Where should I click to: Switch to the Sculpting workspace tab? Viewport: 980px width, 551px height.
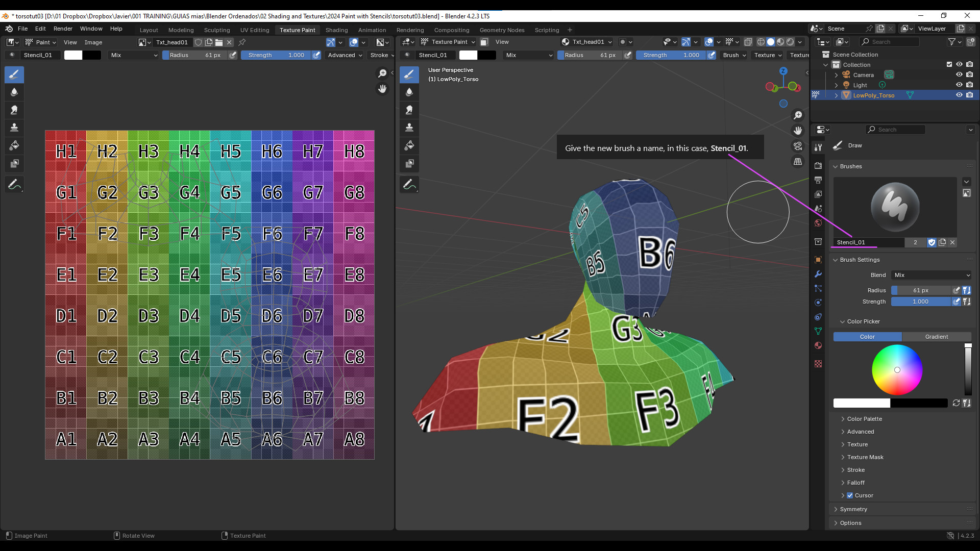pos(217,30)
